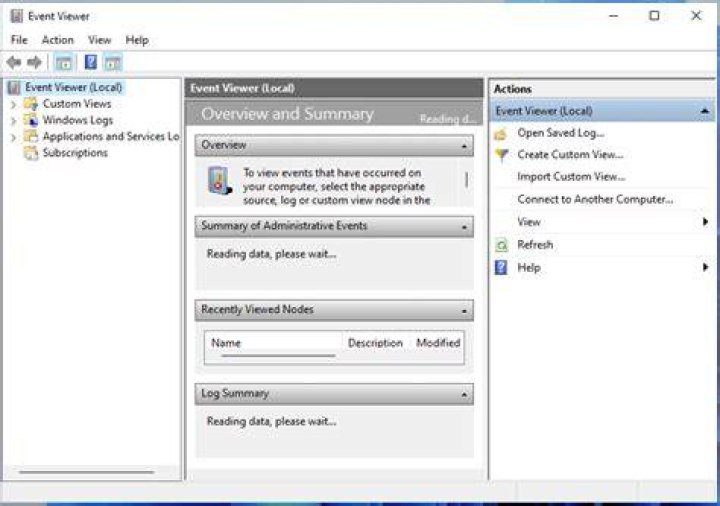Click the Forward arrow toolbar icon
Image resolution: width=720 pixels, height=506 pixels.
click(x=34, y=62)
